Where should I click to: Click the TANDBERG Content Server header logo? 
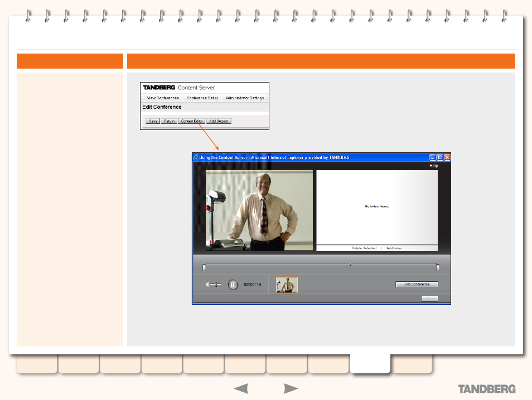(179, 88)
